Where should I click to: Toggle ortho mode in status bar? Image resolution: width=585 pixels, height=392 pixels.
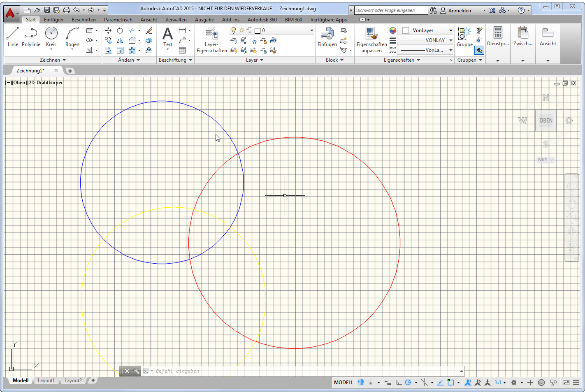click(x=399, y=383)
